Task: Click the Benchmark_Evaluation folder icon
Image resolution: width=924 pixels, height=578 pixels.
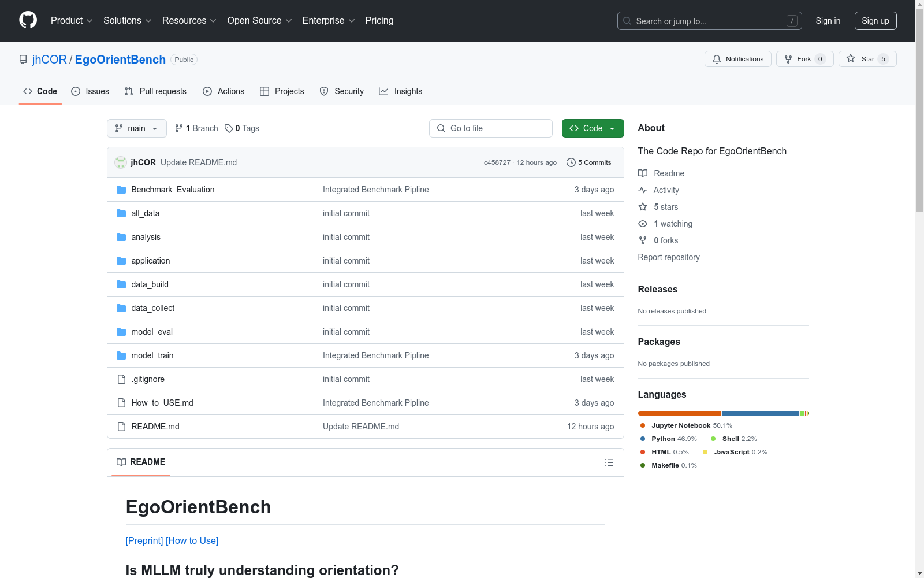Action: [121, 190]
